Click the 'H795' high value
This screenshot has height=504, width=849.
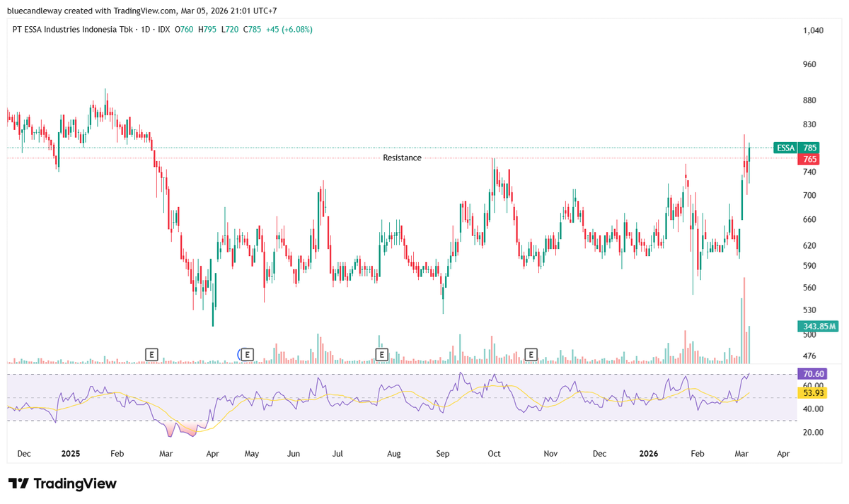tap(208, 30)
